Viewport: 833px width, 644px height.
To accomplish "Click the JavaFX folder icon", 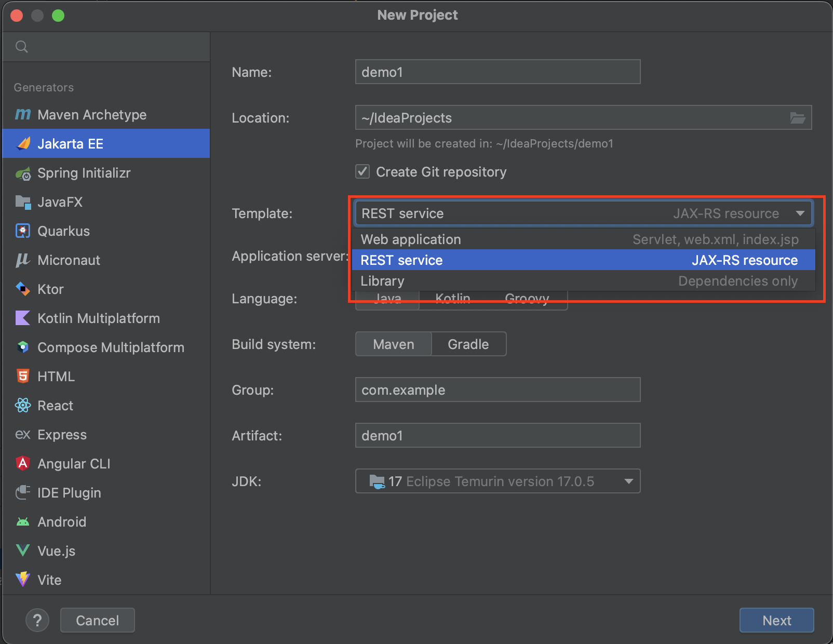I will point(23,202).
